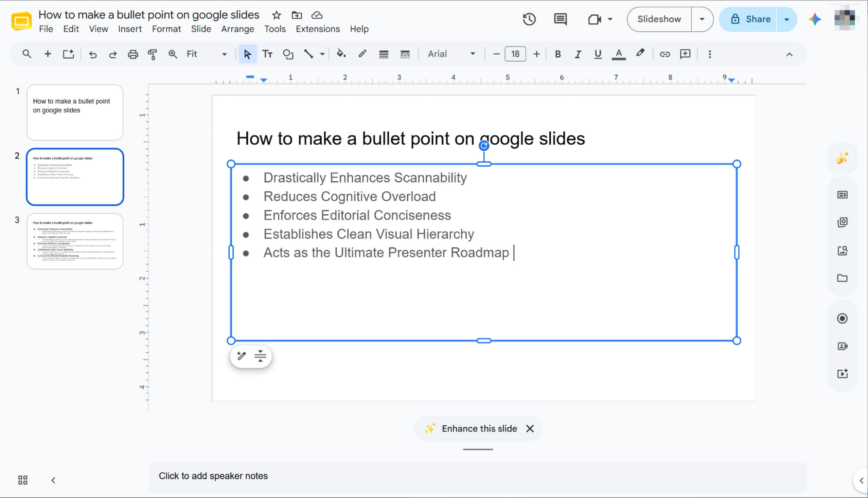The height and width of the screenshot is (498, 868).
Task: Click the redo arrow
Action: coord(113,54)
